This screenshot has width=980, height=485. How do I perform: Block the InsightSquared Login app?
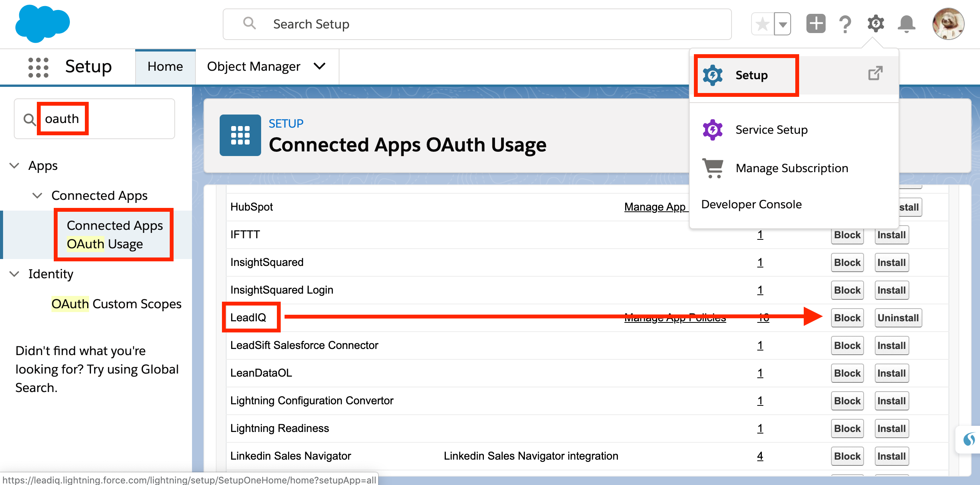[847, 290]
